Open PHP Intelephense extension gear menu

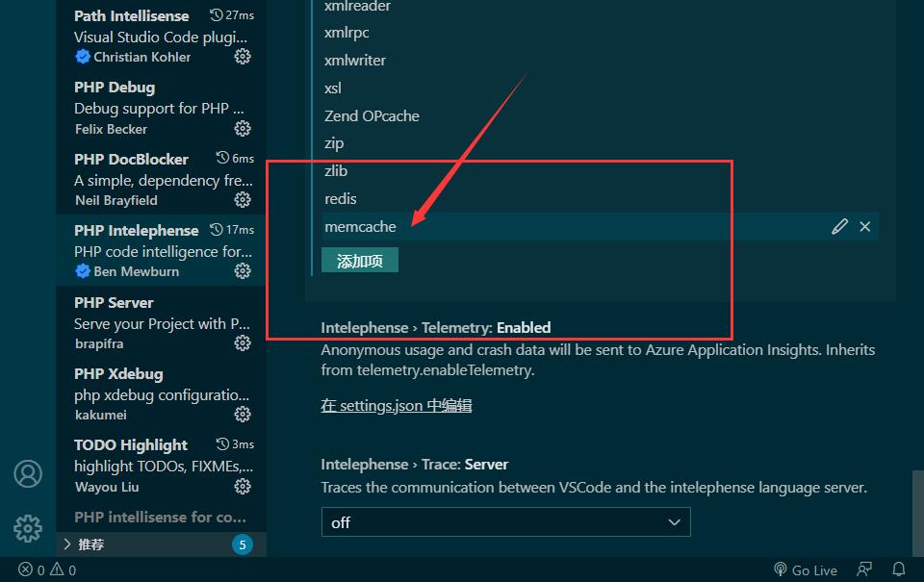243,271
